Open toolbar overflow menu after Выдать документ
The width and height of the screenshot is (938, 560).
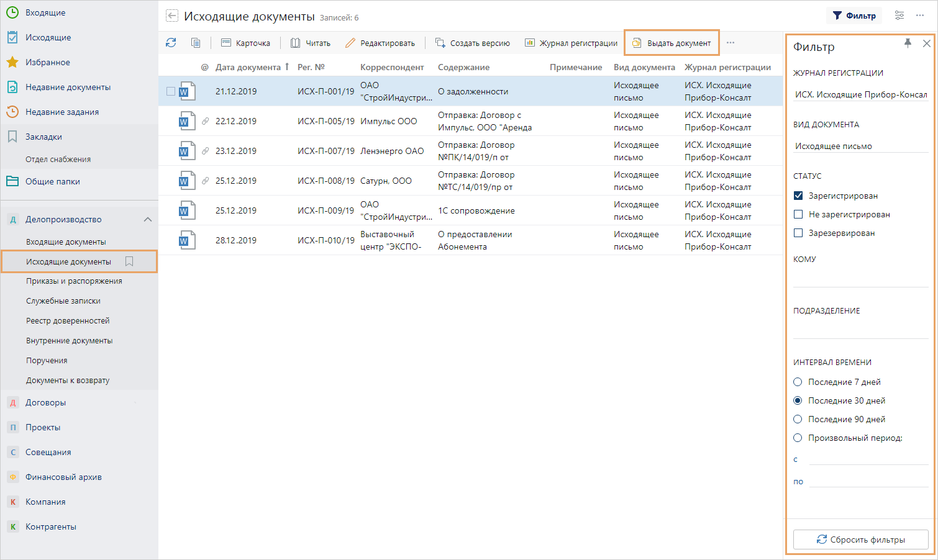coord(731,43)
